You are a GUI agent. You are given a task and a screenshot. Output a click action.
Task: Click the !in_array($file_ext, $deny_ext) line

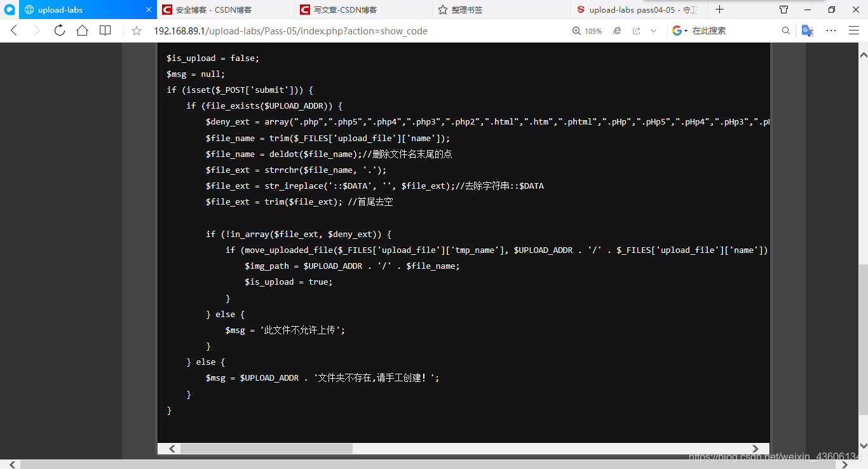299,234
